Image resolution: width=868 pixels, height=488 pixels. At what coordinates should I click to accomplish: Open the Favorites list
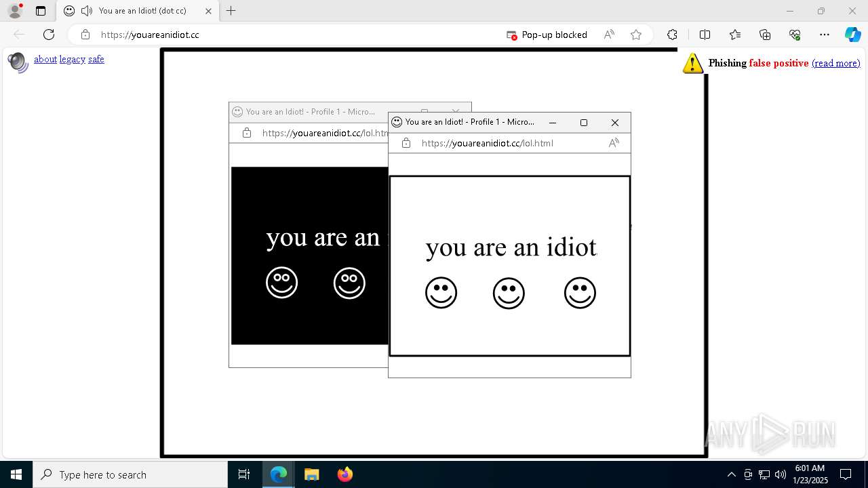coord(735,35)
